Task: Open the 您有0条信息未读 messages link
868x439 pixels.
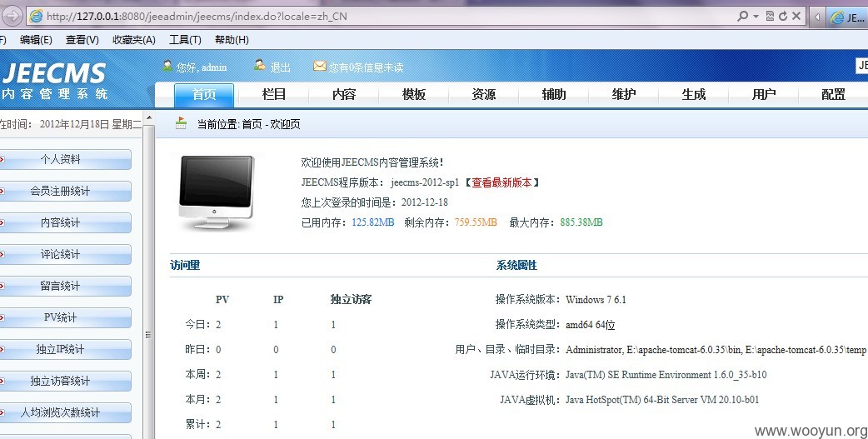Action: pyautogui.click(x=366, y=67)
